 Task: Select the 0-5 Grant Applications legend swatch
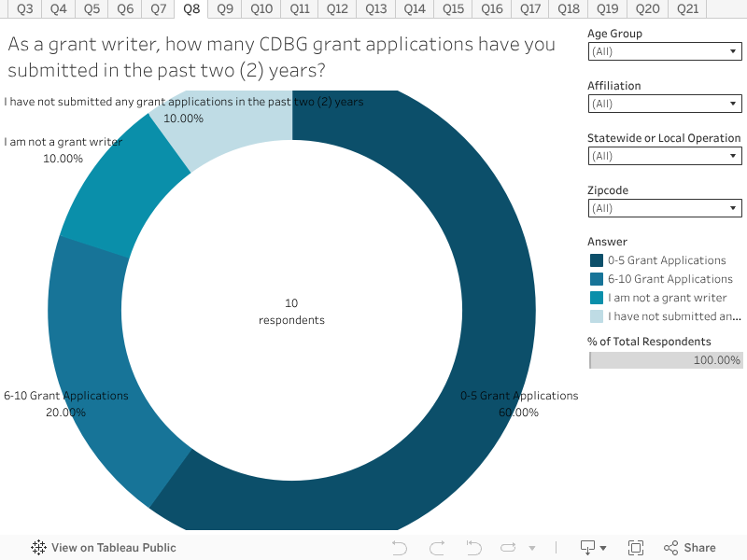(597, 260)
